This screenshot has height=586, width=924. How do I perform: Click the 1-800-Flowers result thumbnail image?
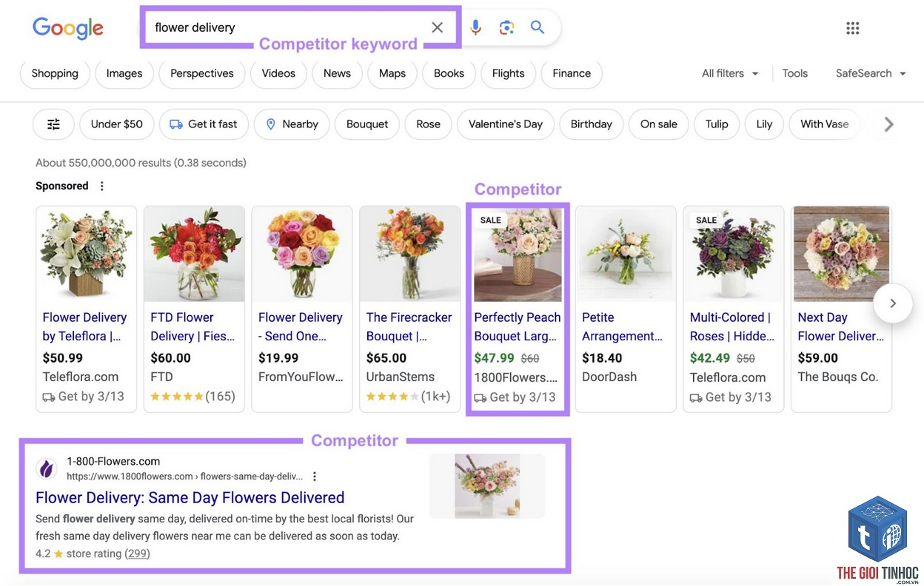487,486
